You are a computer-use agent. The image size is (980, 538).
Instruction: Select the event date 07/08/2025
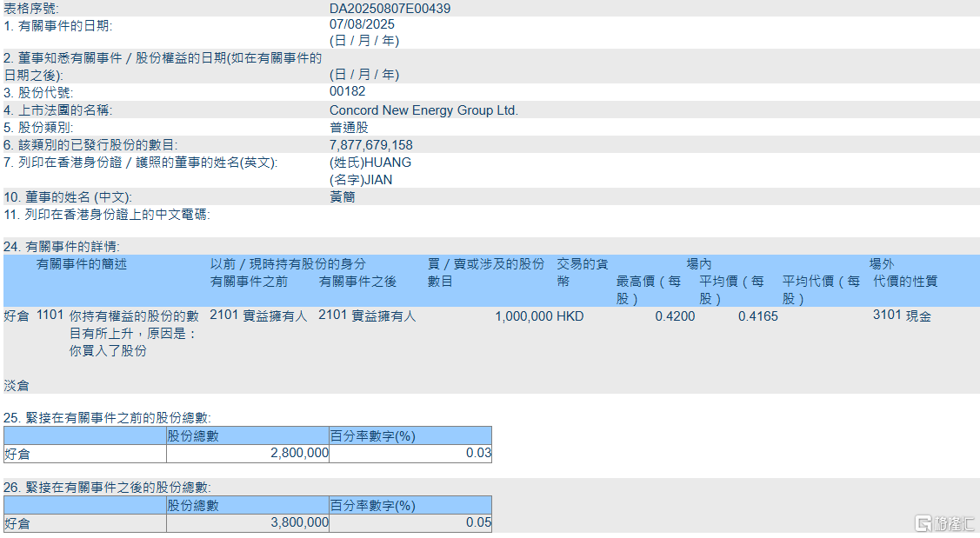(x=363, y=26)
